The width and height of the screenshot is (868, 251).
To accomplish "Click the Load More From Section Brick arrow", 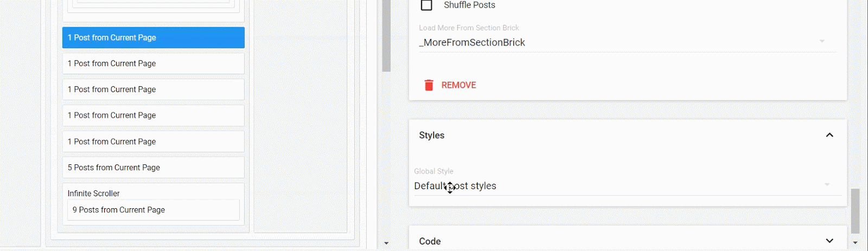I will pos(821,41).
